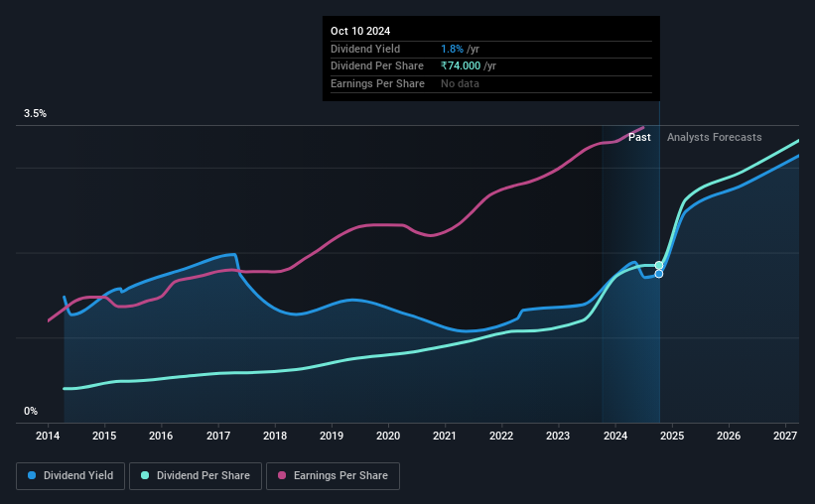Viewport: 815px width, 504px height.
Task: Select the 2014 x-axis label
Action: point(48,436)
